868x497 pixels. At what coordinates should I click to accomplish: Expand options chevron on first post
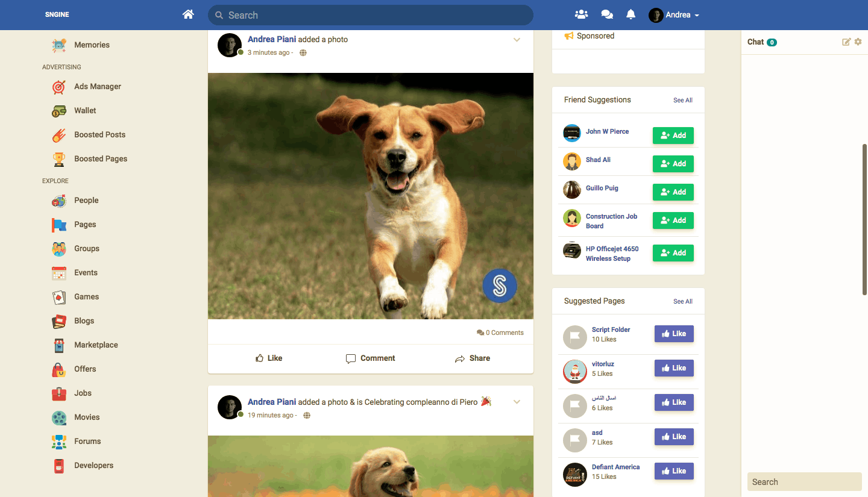point(517,40)
